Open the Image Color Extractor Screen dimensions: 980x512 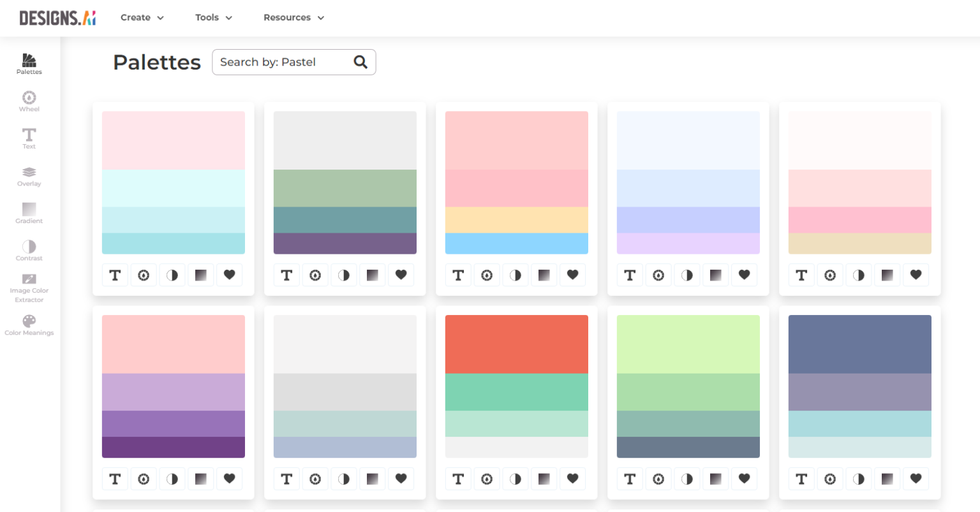click(x=29, y=284)
